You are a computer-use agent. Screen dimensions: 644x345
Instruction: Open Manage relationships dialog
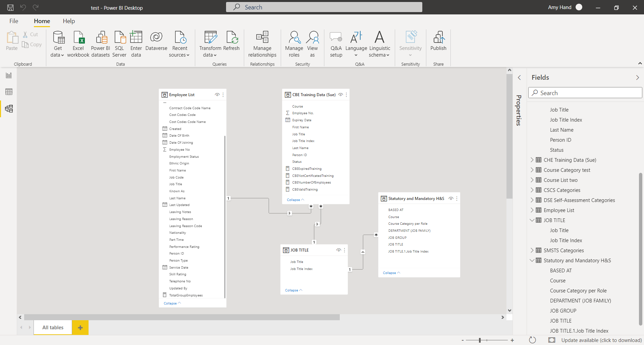262,44
